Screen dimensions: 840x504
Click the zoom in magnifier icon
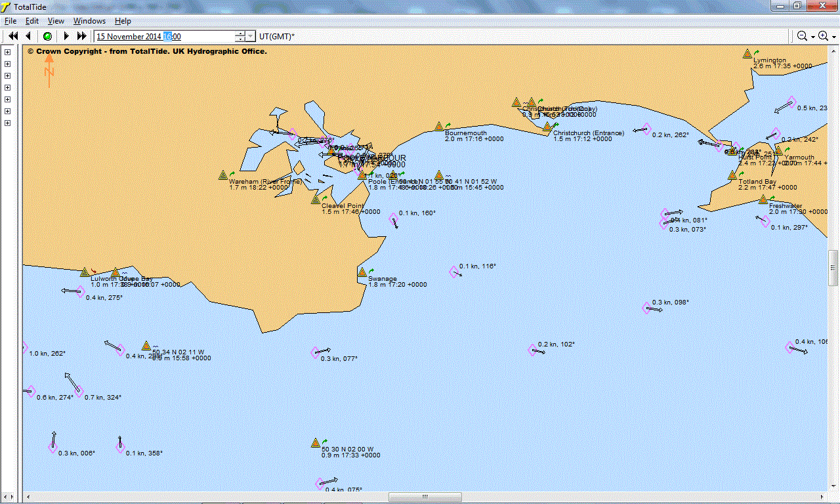(x=823, y=36)
